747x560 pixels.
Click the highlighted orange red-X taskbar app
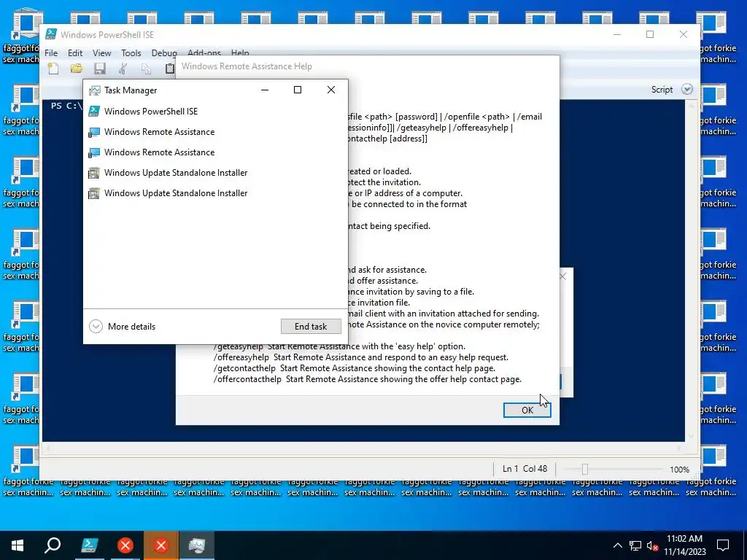(x=161, y=545)
